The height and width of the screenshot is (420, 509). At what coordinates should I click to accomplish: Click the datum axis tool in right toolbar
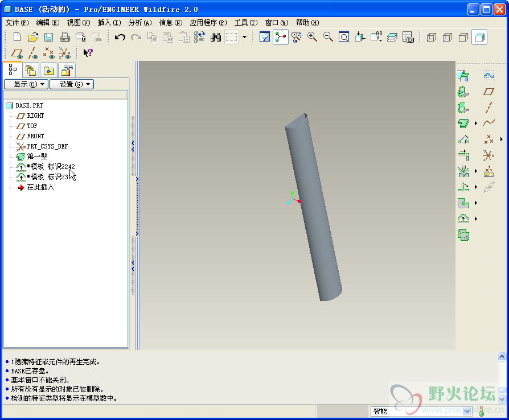[489, 108]
